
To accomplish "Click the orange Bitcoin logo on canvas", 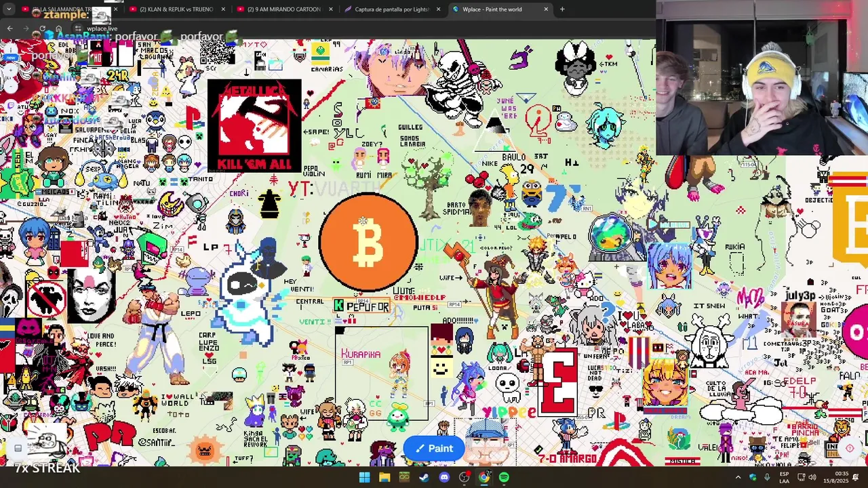I will pyautogui.click(x=368, y=242).
